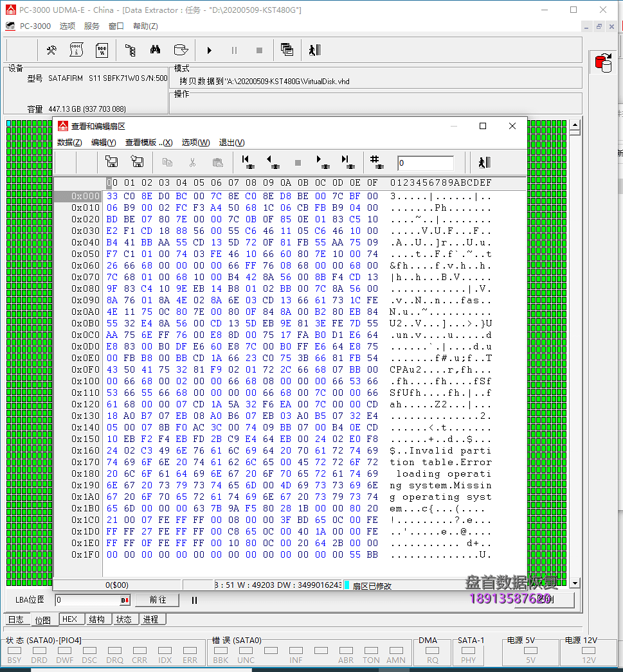Click the paste clipboard icon

pos(218,163)
